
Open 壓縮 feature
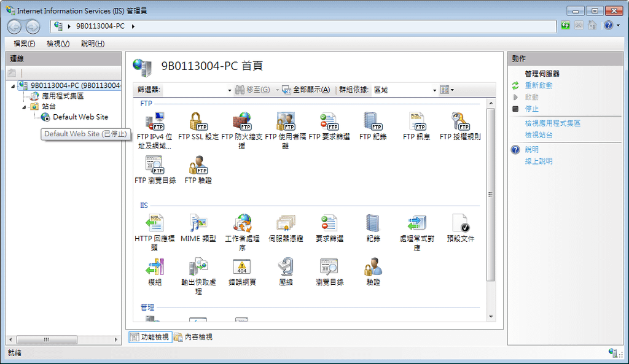tap(286, 272)
